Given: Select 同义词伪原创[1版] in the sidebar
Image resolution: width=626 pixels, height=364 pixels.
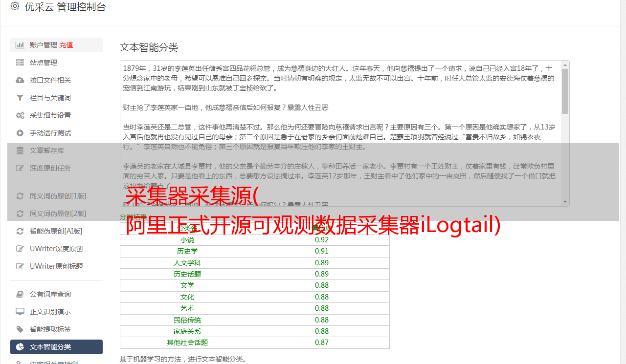Looking at the screenshot, I should coord(56,196).
